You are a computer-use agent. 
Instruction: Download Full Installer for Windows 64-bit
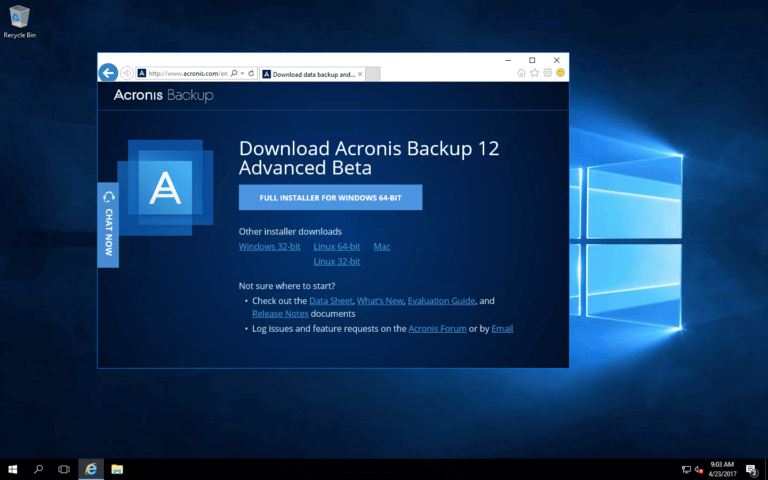(331, 197)
